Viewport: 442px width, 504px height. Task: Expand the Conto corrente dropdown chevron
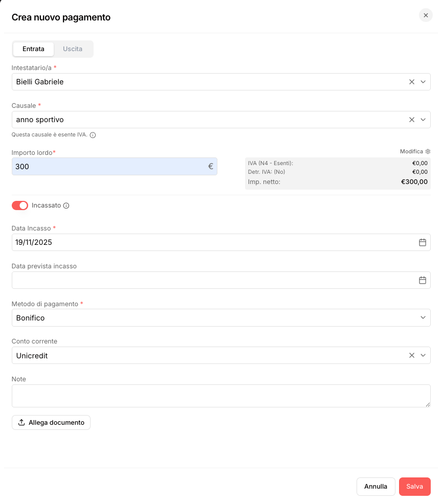[423, 355]
